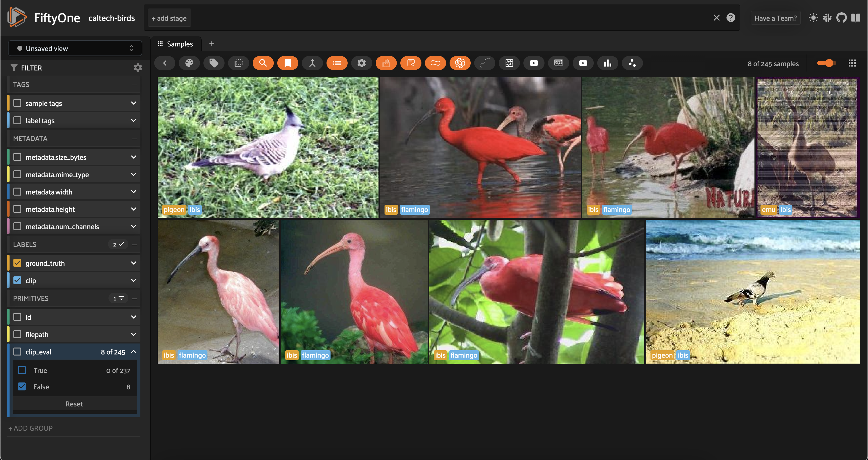Click the orange magnifier search icon
The image size is (868, 460).
pos(263,63)
